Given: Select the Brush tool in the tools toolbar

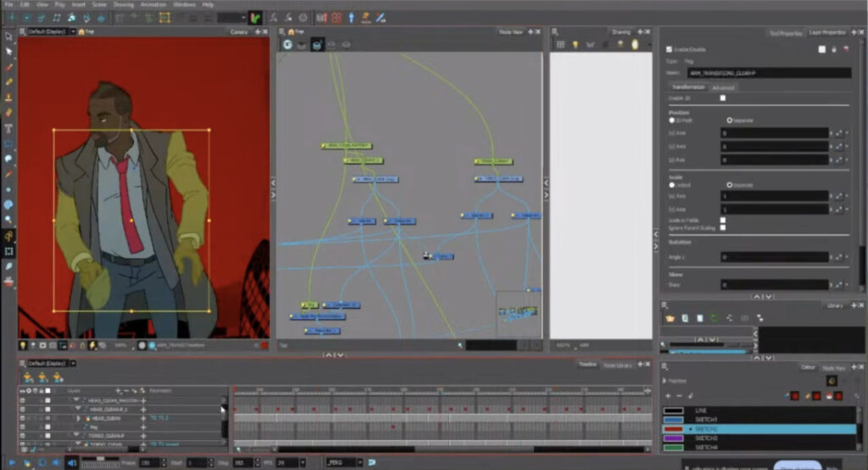Looking at the screenshot, I should pyautogui.click(x=8, y=67).
